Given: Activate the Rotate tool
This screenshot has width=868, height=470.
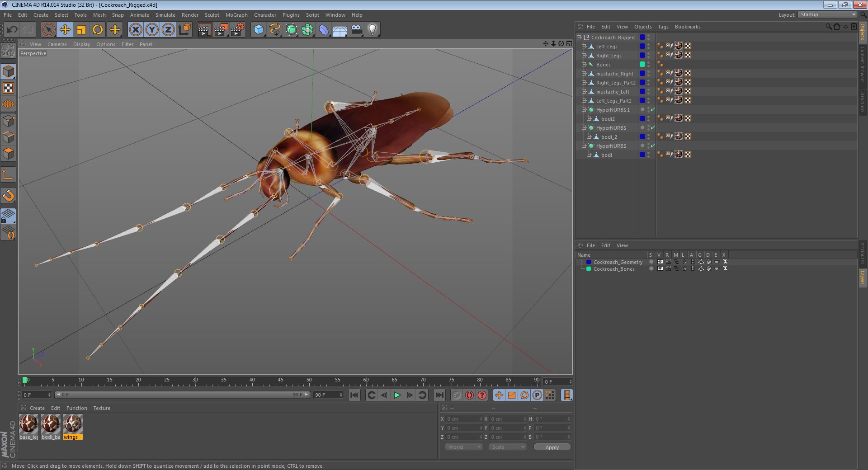Looking at the screenshot, I should (x=98, y=30).
